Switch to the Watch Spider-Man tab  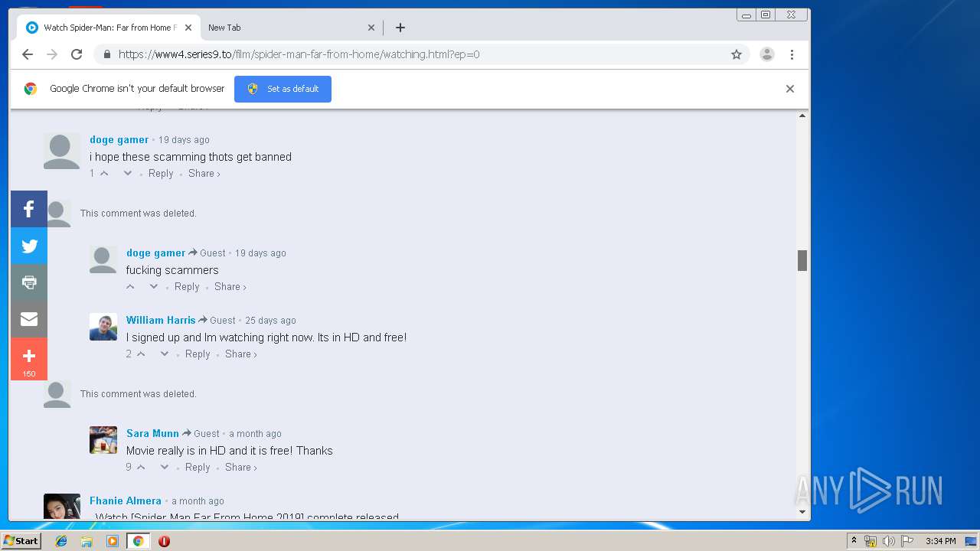(109, 28)
